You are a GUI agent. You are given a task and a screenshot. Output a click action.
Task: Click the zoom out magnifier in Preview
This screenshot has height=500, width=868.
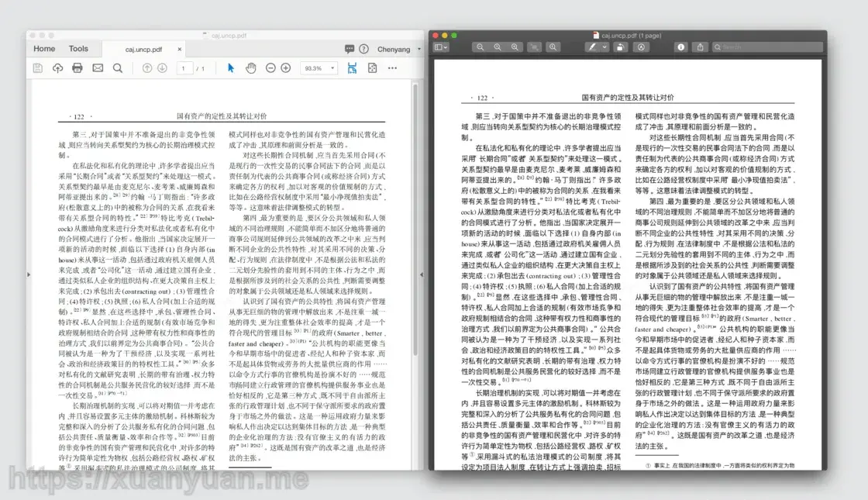click(480, 47)
